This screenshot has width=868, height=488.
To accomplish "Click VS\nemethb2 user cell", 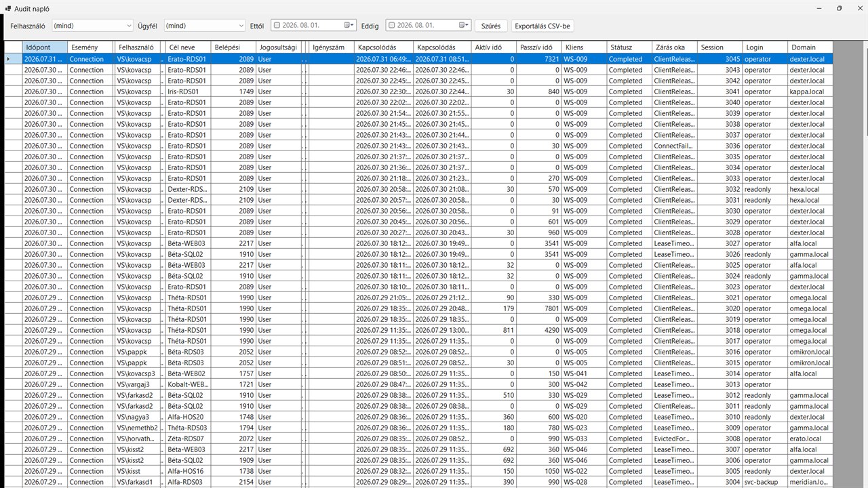I will (x=136, y=428).
